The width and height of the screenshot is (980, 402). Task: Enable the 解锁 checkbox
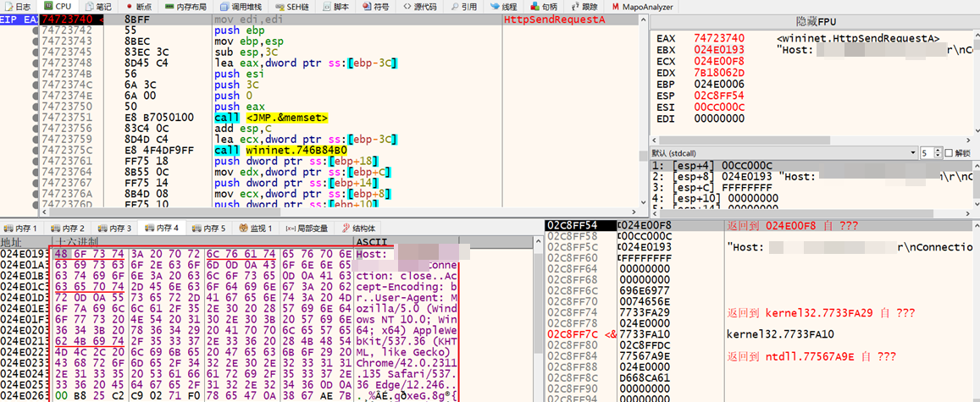[948, 153]
